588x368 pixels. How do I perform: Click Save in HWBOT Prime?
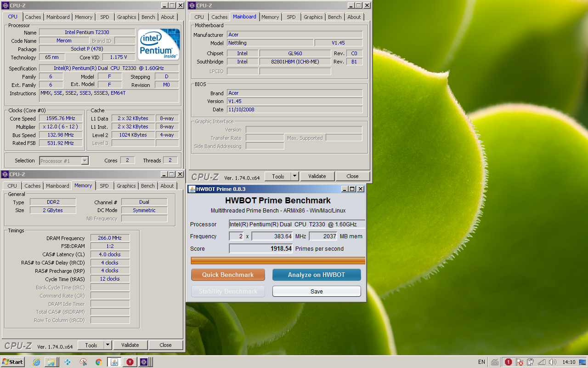point(317,291)
